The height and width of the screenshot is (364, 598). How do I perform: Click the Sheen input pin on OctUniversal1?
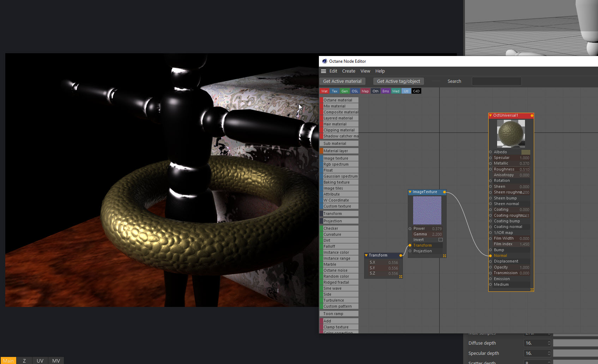tap(490, 187)
